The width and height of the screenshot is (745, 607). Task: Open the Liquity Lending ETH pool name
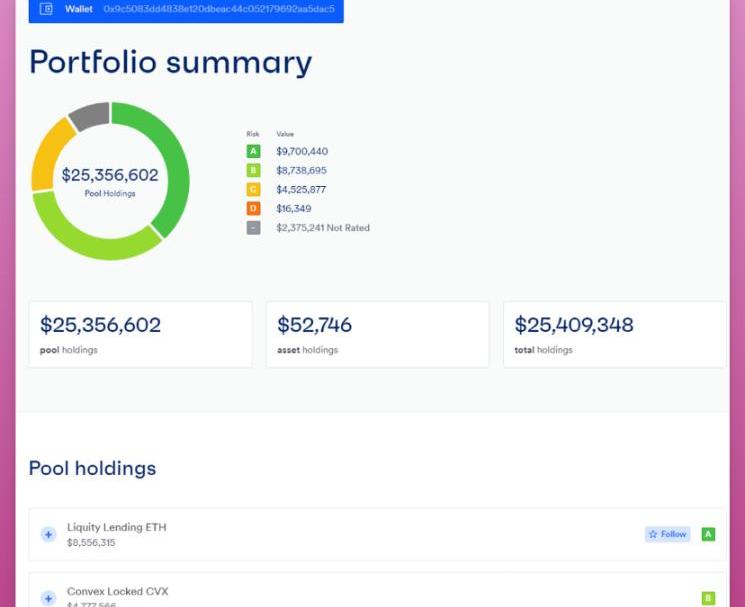tap(116, 527)
